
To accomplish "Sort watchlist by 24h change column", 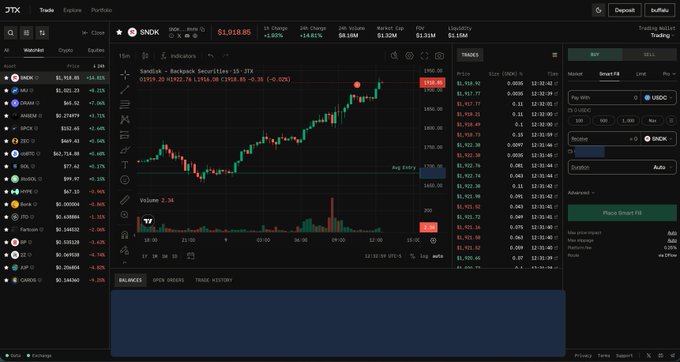I will pos(98,66).
